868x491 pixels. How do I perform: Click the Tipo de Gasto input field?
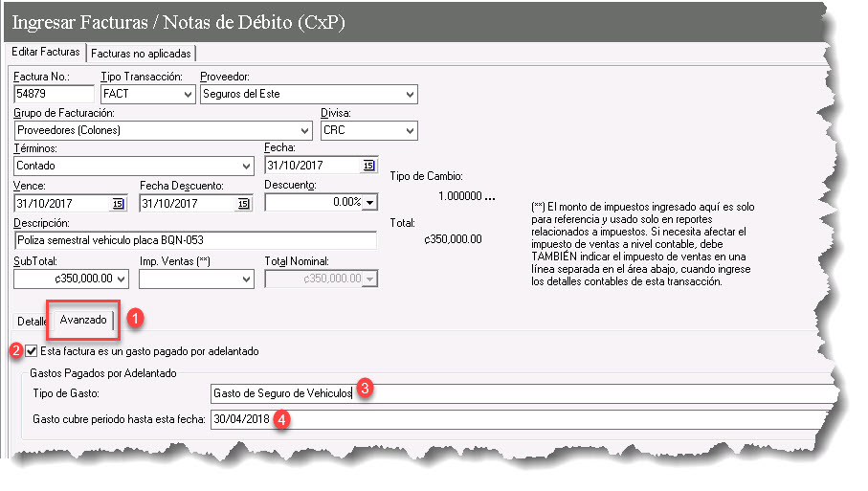tap(523, 393)
